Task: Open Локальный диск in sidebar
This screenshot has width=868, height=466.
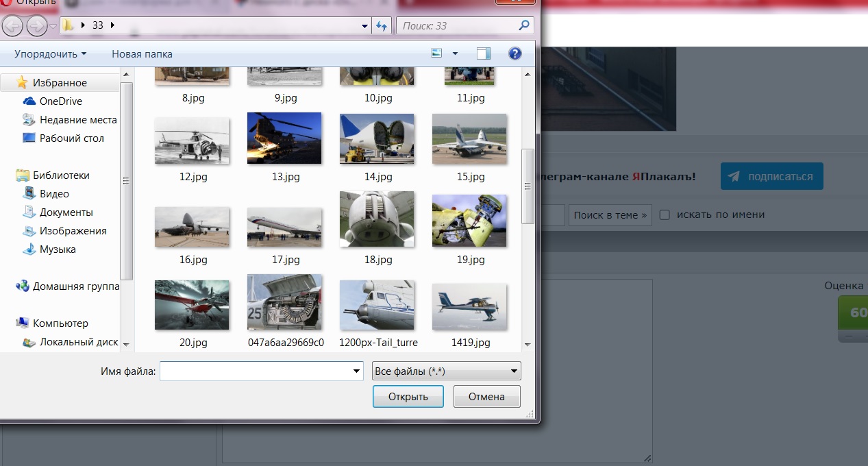Action: (79, 341)
